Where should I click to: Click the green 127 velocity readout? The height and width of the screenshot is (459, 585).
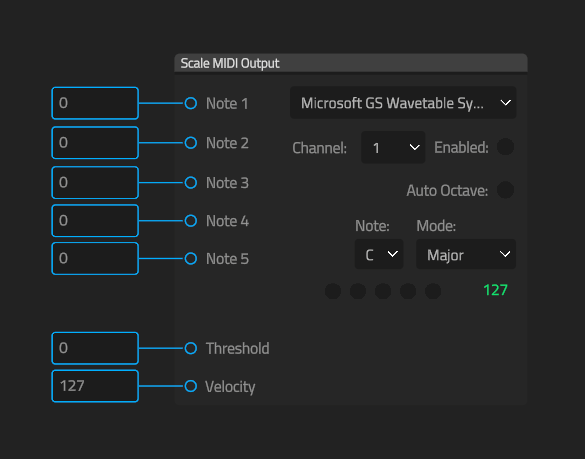[495, 290]
